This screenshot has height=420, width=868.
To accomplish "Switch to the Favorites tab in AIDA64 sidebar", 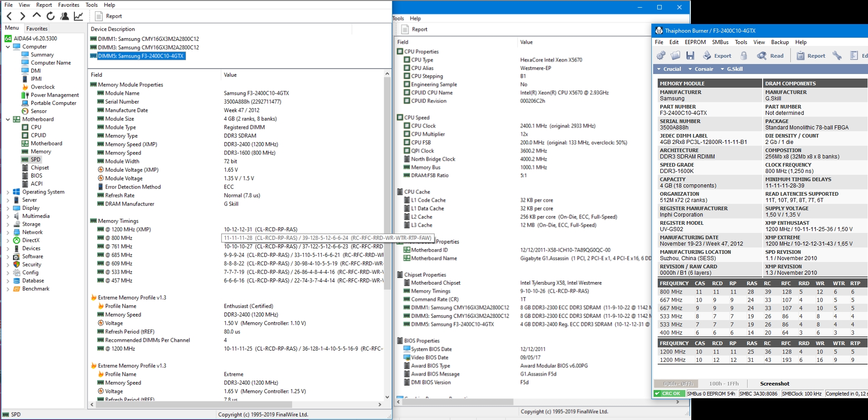I will click(37, 28).
